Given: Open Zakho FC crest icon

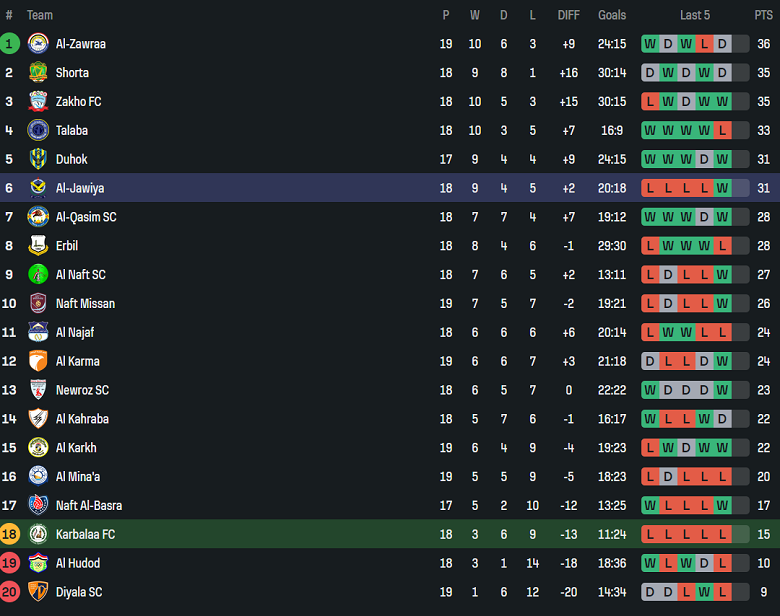Looking at the screenshot, I should pos(38,102).
